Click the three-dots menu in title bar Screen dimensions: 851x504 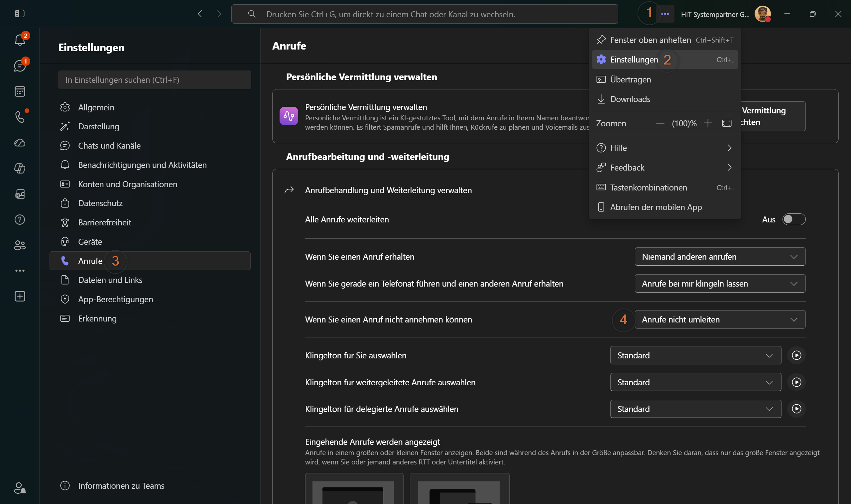(x=665, y=14)
